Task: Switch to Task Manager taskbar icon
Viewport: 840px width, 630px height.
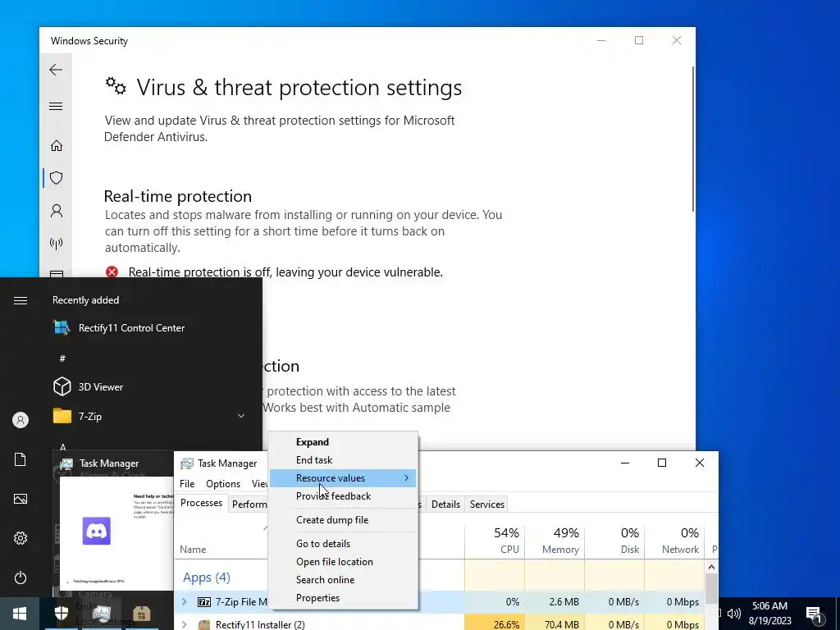Action: tap(101, 614)
